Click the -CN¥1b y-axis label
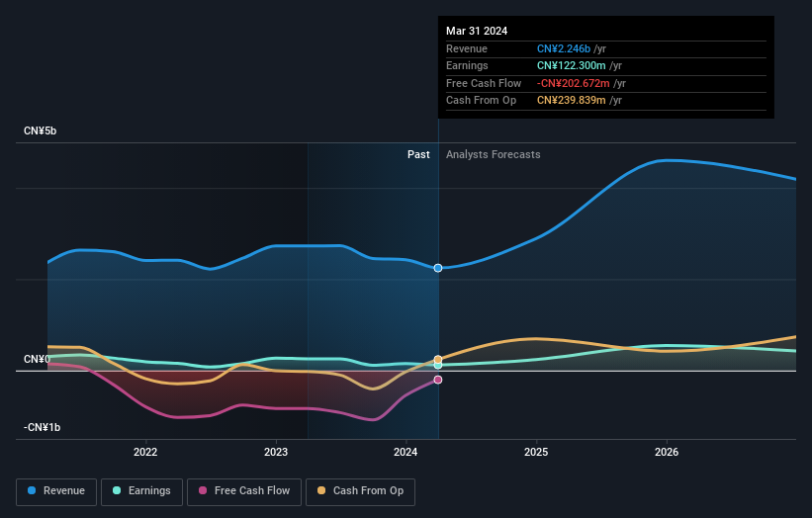Image resolution: width=812 pixels, height=518 pixels. 42,427
